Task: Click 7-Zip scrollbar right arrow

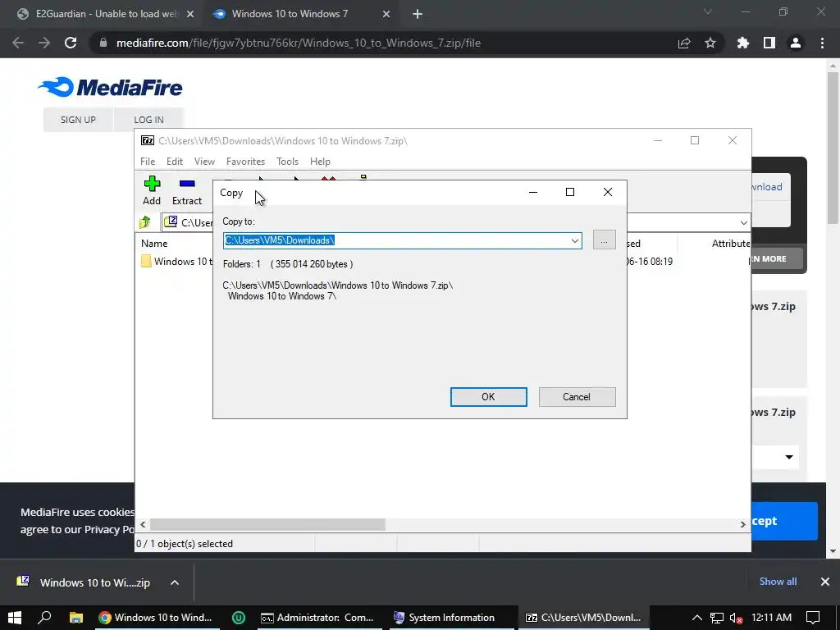Action: 742,524
